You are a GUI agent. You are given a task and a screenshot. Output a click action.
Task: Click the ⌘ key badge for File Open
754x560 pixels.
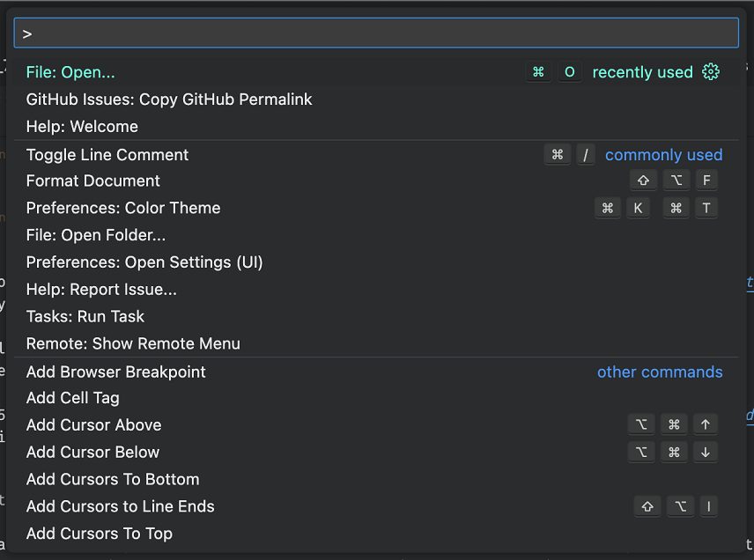[x=538, y=72]
